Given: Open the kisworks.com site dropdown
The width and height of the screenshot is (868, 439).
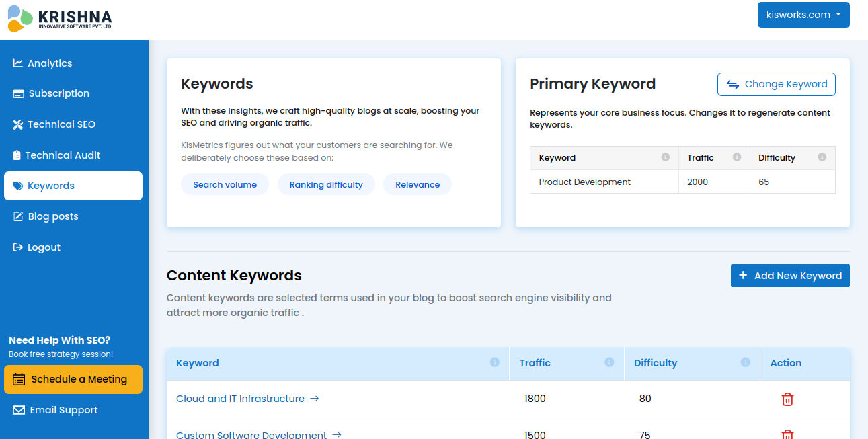Looking at the screenshot, I should [803, 15].
